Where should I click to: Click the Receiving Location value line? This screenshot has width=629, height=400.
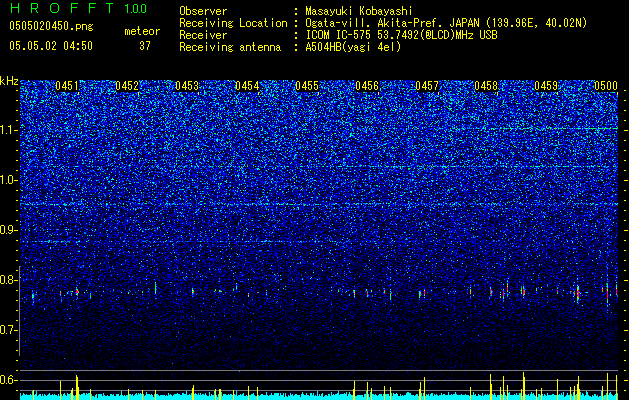coord(446,23)
